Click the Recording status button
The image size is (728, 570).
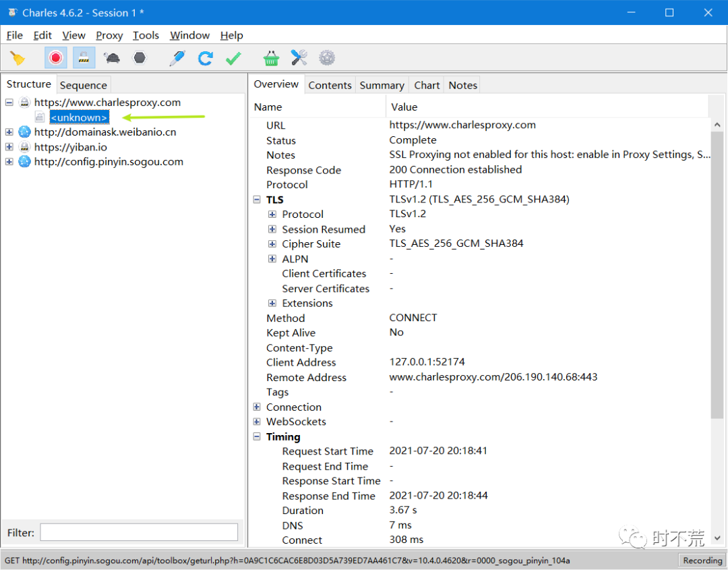[702, 561]
